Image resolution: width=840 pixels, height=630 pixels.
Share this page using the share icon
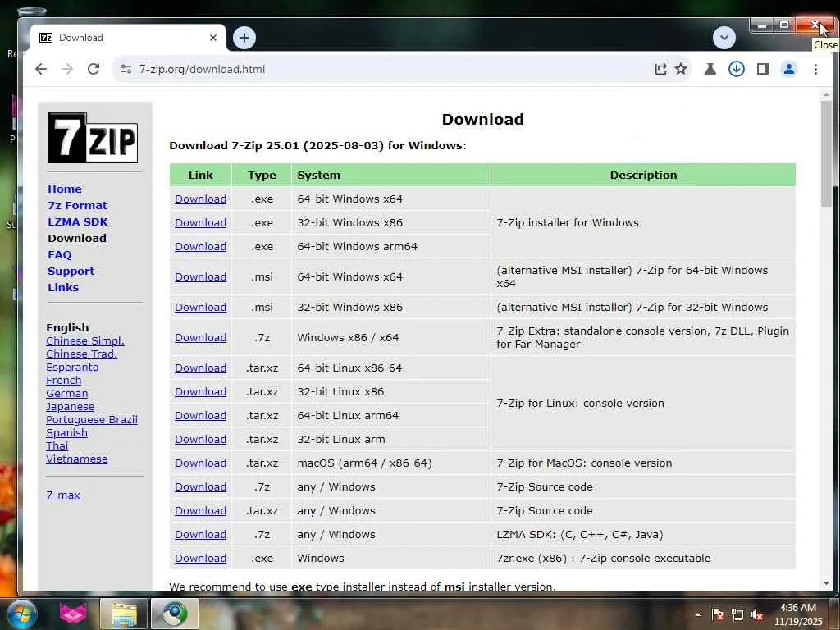tap(660, 69)
